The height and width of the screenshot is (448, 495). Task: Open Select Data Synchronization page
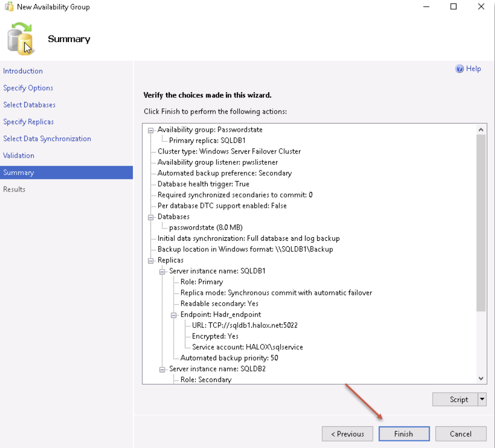[x=47, y=138]
